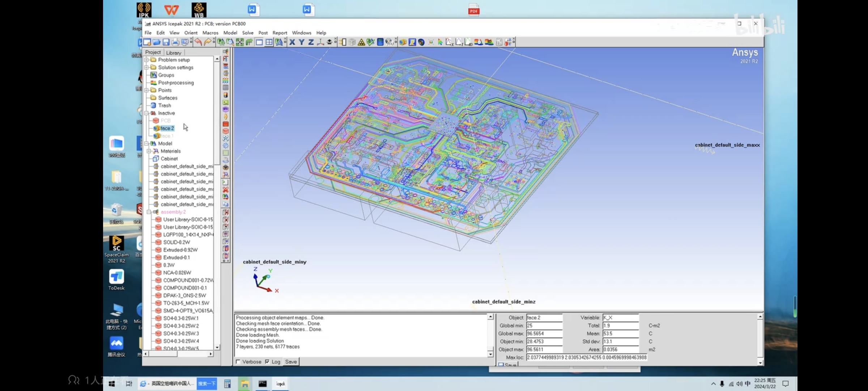Expand the Problem setup tree node

pos(146,60)
